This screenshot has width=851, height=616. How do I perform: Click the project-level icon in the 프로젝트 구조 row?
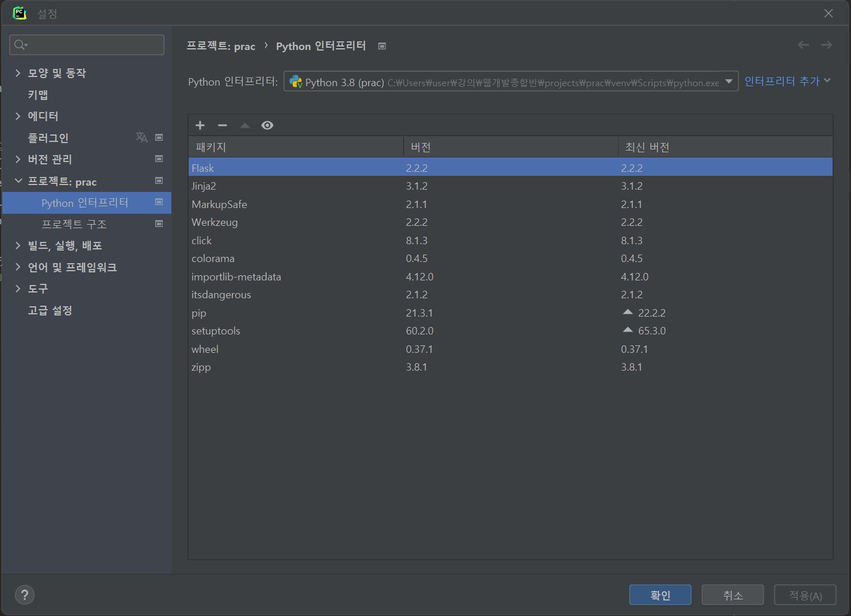[159, 224]
